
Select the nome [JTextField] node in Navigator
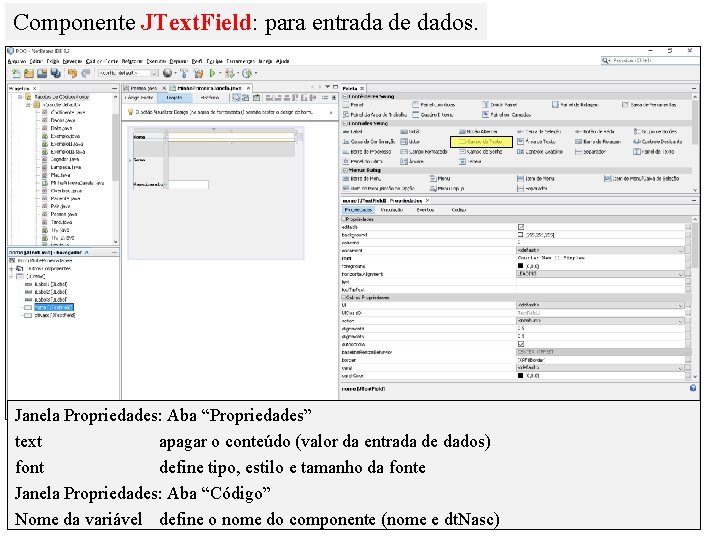pyautogui.click(x=54, y=308)
